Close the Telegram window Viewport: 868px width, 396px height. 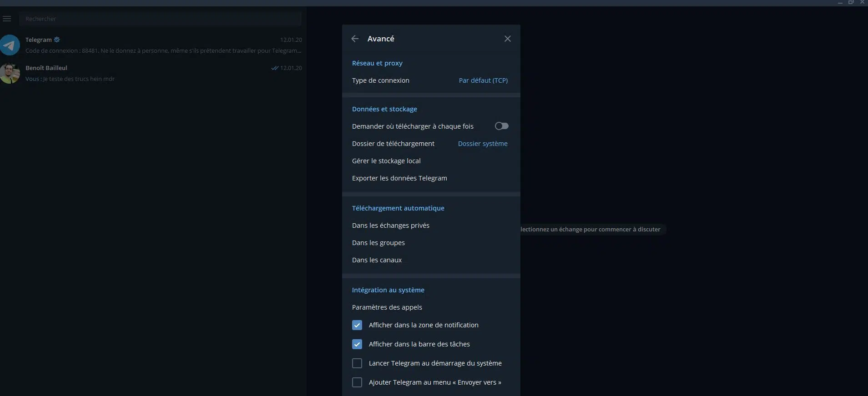point(862,3)
